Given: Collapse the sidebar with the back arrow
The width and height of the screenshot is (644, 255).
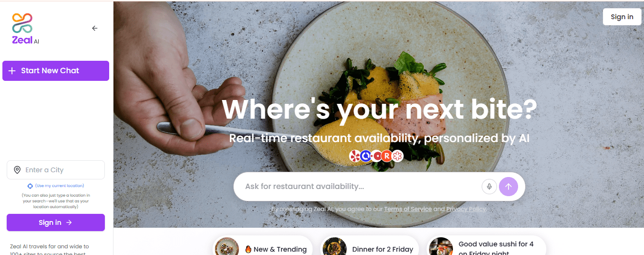Looking at the screenshot, I should 95,28.
